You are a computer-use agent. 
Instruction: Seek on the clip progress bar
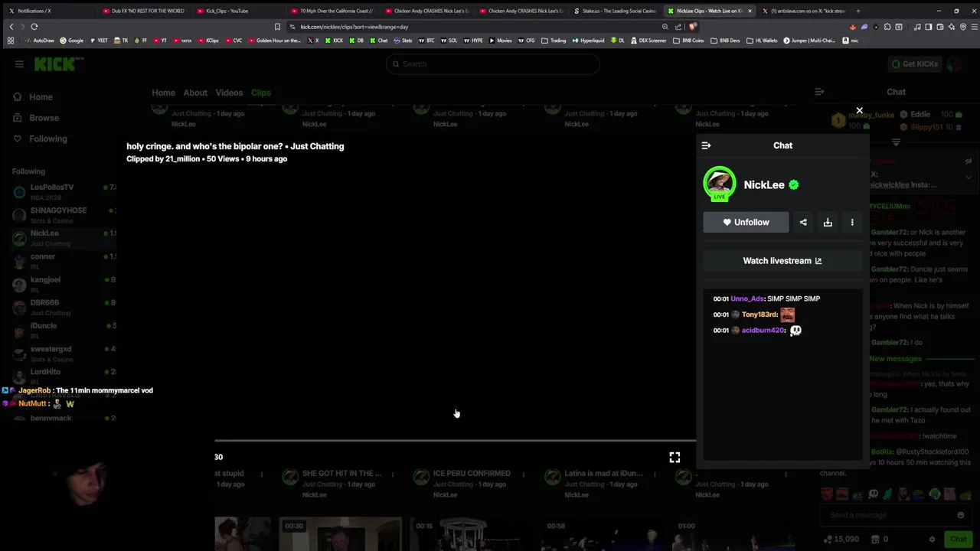tap(455, 441)
